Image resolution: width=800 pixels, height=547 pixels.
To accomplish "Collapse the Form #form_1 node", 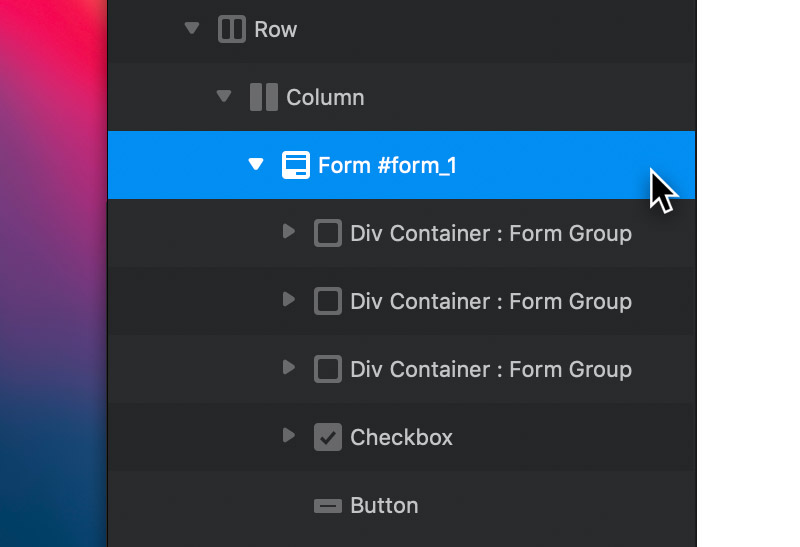I will click(x=256, y=164).
